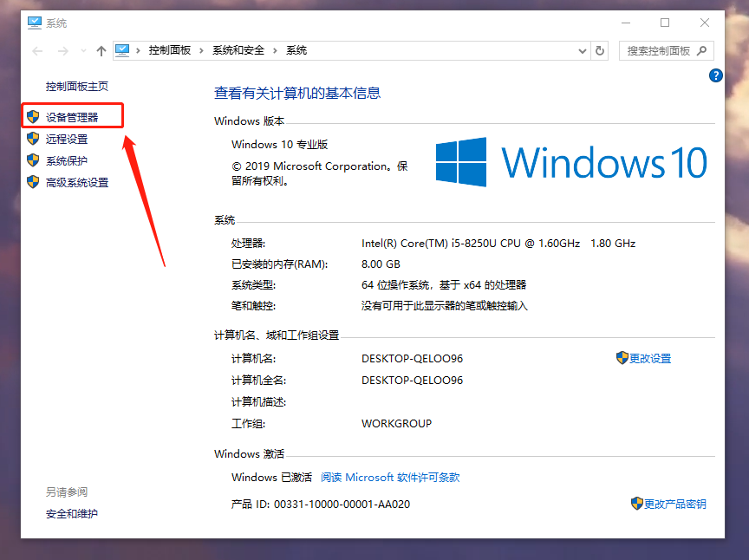Open Remote Settings (远程设置) link
Screen dimensions: 749x560
pyautogui.click(x=67, y=139)
